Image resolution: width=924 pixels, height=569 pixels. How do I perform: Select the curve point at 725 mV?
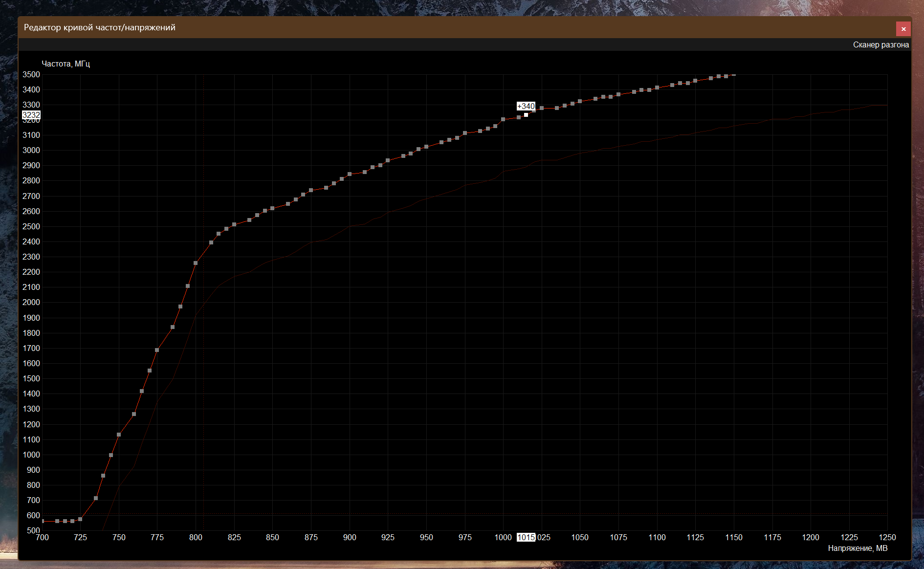pyautogui.click(x=80, y=519)
